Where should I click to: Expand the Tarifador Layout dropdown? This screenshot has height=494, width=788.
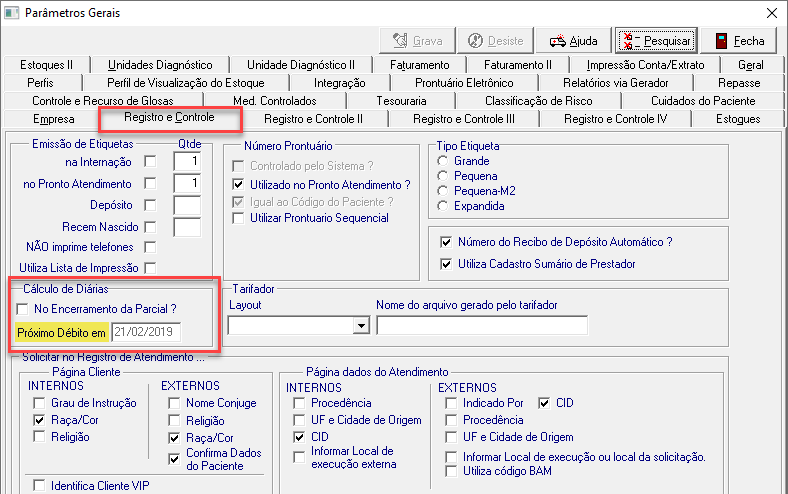pyautogui.click(x=361, y=326)
